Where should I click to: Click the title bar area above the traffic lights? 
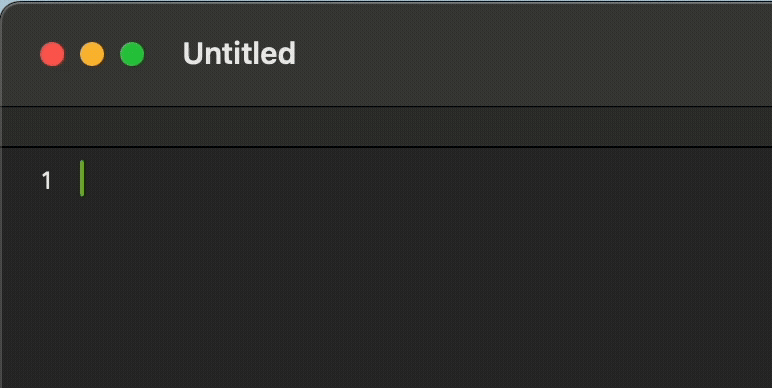(92, 22)
